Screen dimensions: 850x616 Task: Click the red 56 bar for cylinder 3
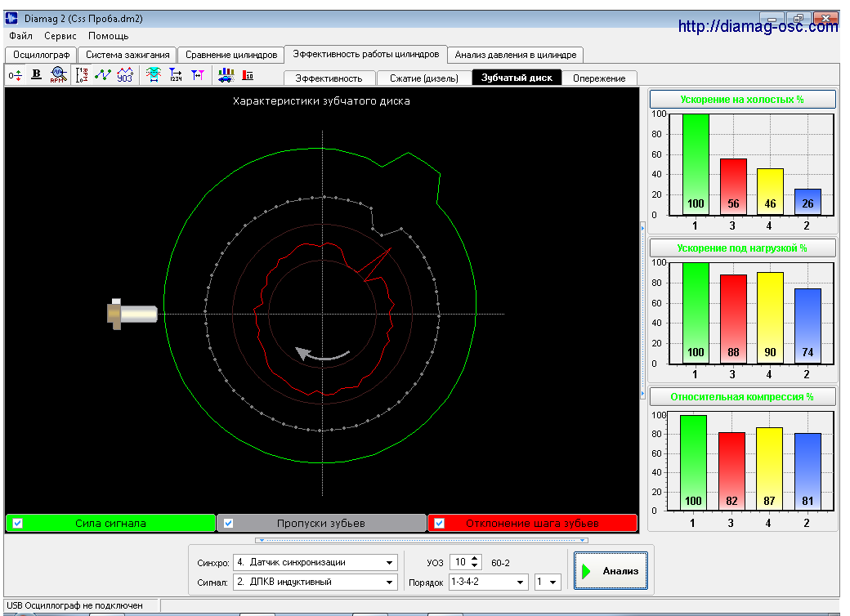(x=733, y=187)
